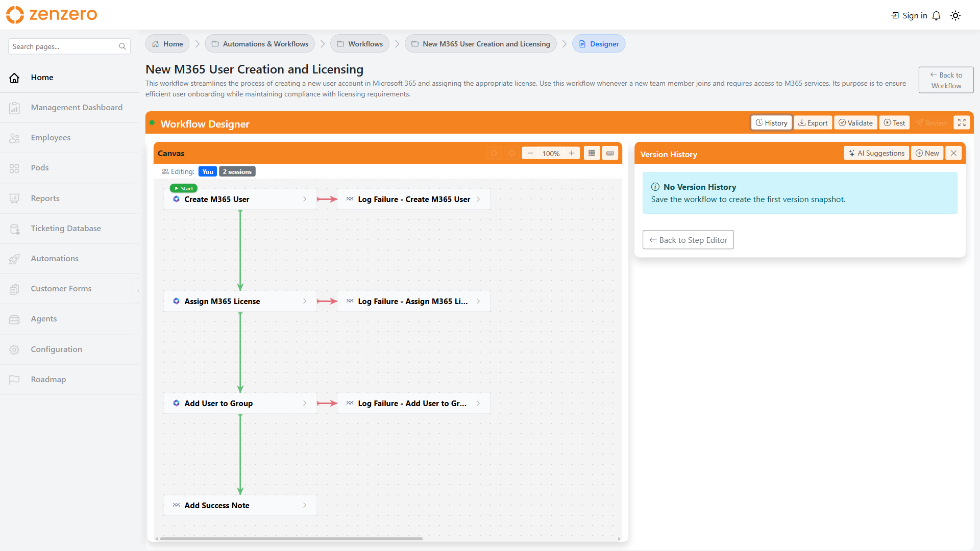Click the Log Failure - Create M365 User icon
This screenshot has width=980, height=551.
350,199
